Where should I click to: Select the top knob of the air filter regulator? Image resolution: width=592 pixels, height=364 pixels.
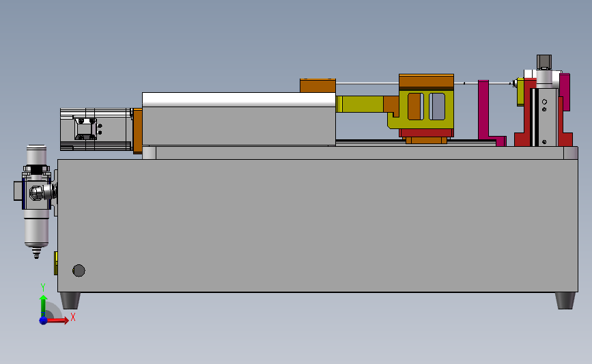click(x=37, y=154)
